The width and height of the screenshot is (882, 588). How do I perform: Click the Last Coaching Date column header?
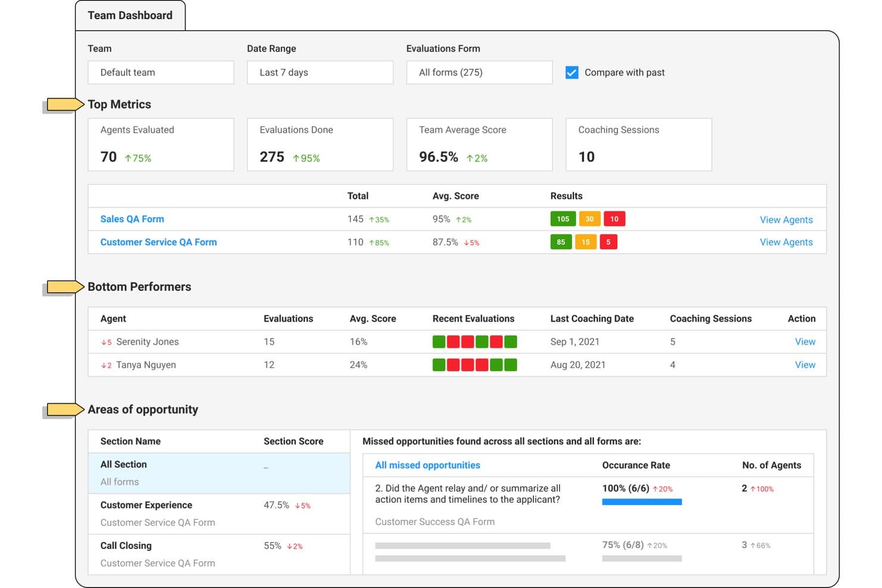592,319
